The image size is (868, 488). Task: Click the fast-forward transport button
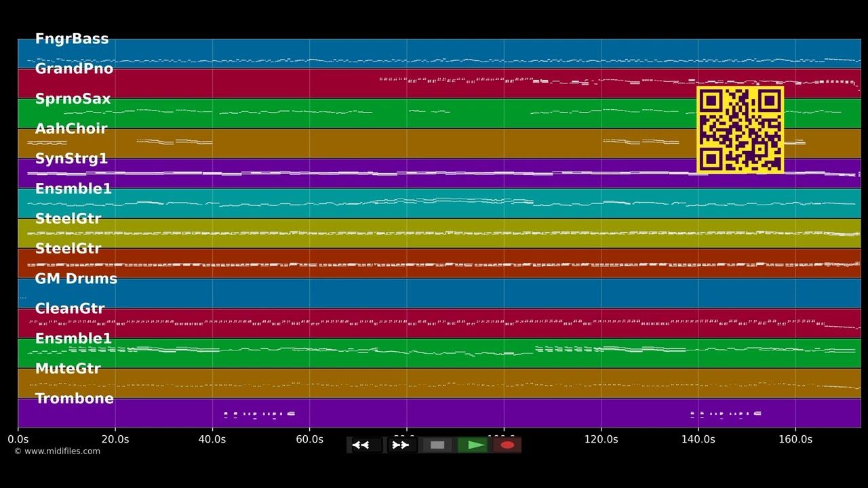tap(401, 445)
